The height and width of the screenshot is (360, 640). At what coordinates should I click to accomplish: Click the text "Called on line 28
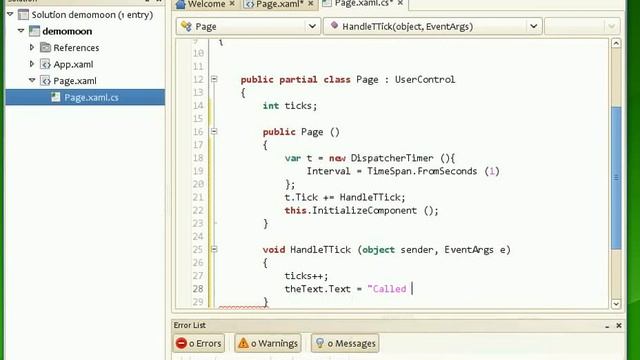[387, 289]
